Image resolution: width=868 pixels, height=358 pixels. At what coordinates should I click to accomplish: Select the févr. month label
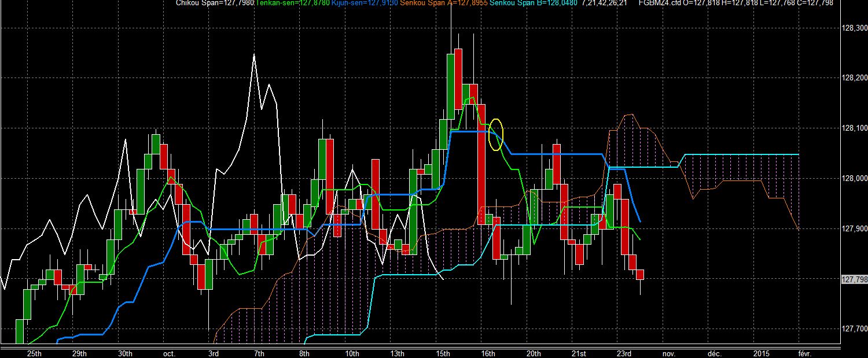[805, 353]
